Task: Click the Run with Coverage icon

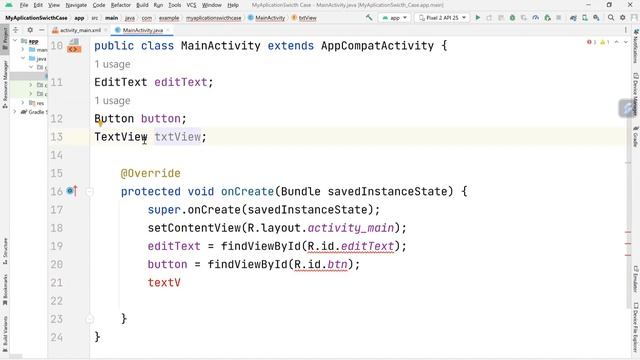Action: click(x=524, y=18)
